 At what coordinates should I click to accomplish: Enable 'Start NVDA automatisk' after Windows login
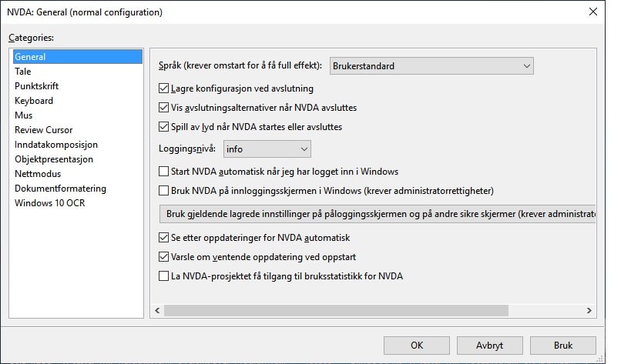[163, 172]
